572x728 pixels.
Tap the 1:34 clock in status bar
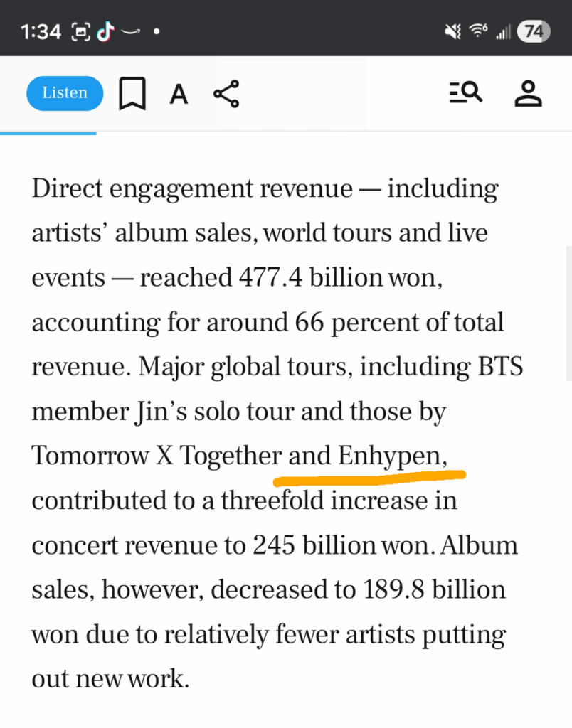point(41,32)
